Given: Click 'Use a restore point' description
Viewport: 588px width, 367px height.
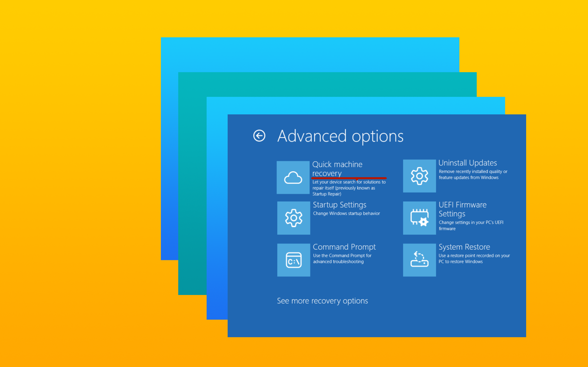Looking at the screenshot, I should [474, 256].
